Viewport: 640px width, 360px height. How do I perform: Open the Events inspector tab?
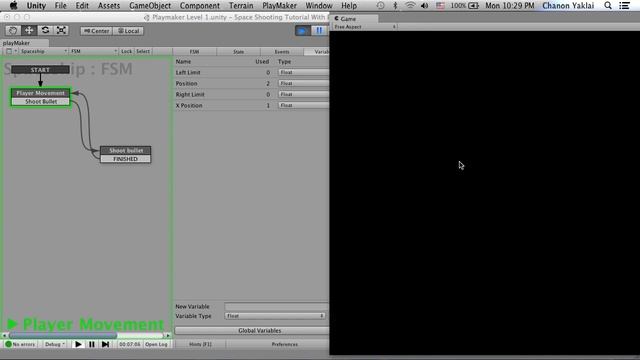(282, 52)
